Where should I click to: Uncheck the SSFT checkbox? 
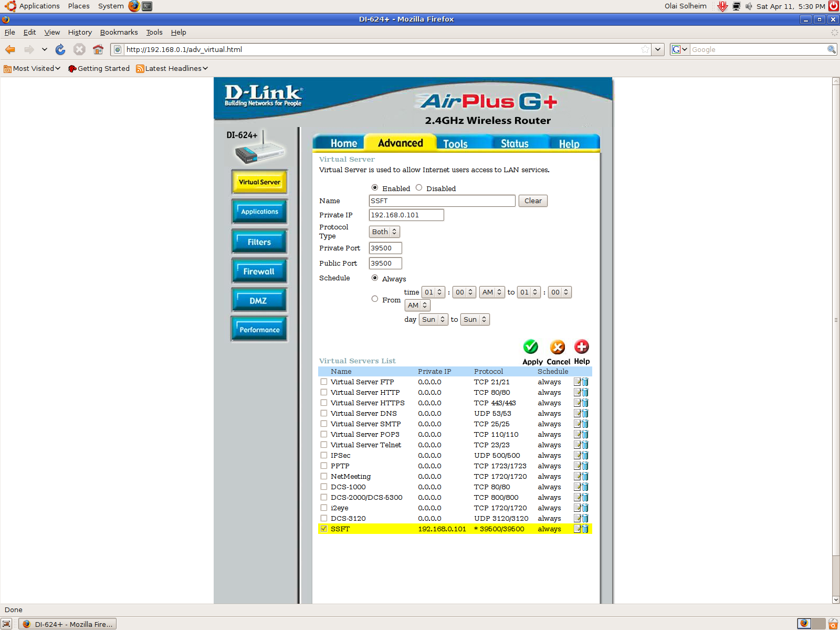pyautogui.click(x=324, y=529)
